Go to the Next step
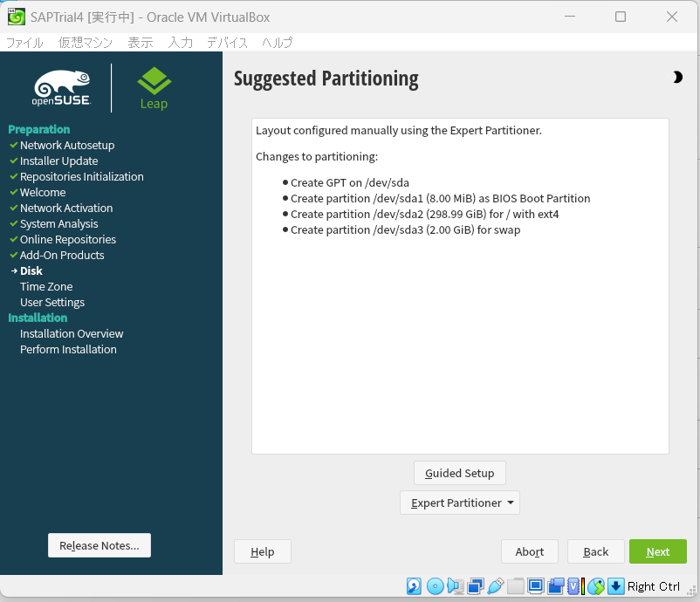The width and height of the screenshot is (700, 602). (657, 551)
